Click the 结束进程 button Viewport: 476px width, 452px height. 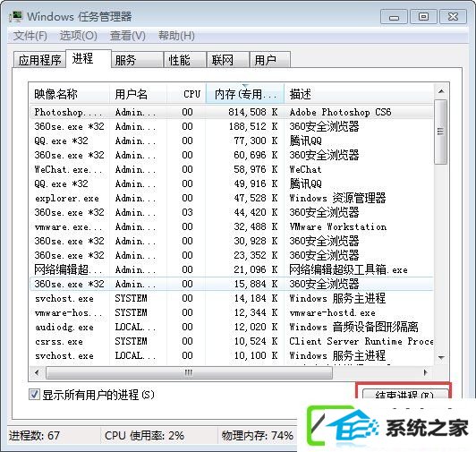tap(404, 395)
